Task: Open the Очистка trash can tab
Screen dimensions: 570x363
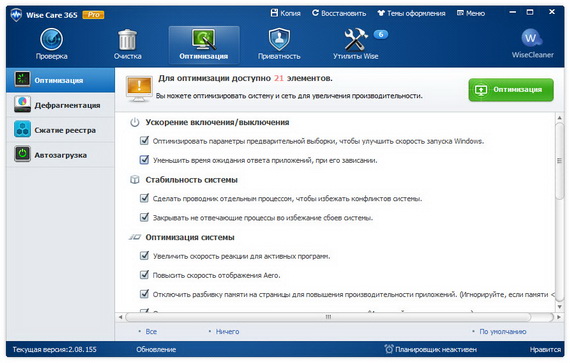Action: click(127, 44)
